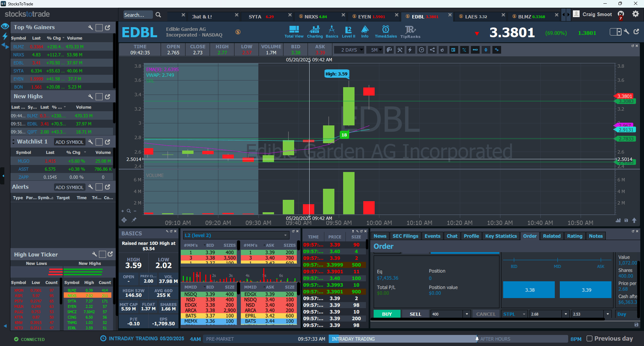Open the Day duration dropdown
Screen dimensions: 644x346
pos(626,314)
